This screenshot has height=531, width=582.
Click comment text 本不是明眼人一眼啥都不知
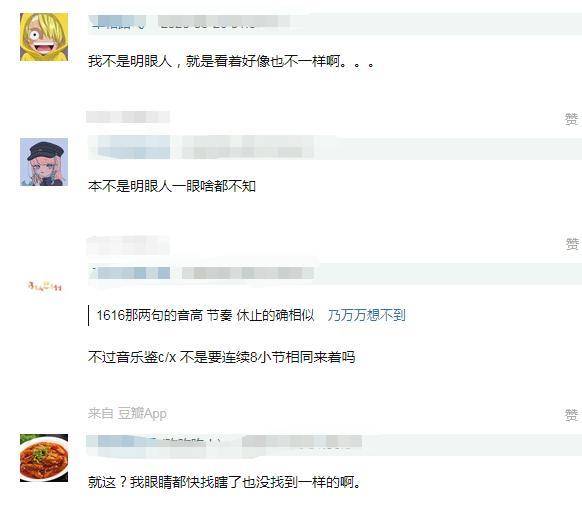tap(172, 186)
